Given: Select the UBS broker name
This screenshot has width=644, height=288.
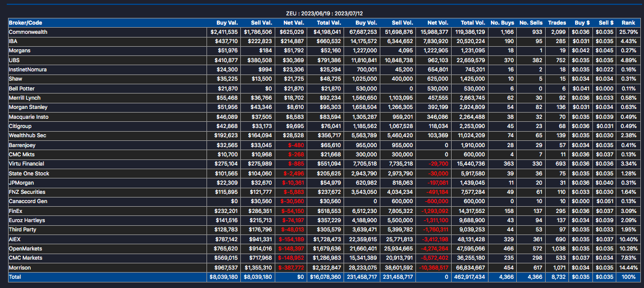Looking at the screenshot, I should [x=14, y=60].
